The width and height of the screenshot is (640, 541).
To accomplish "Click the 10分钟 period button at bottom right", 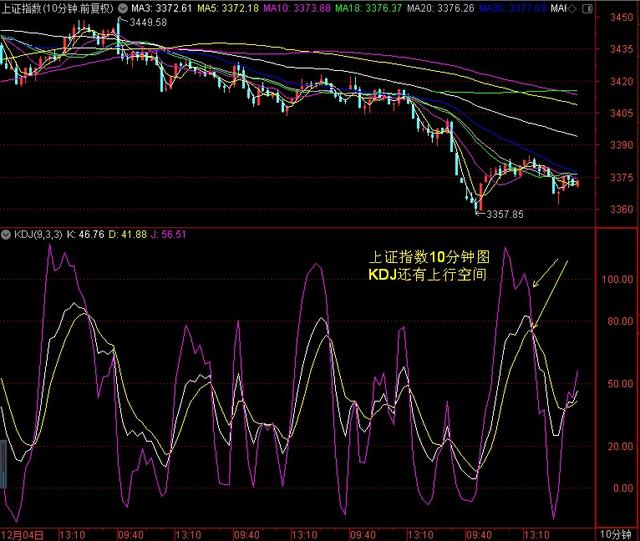I will (616, 534).
